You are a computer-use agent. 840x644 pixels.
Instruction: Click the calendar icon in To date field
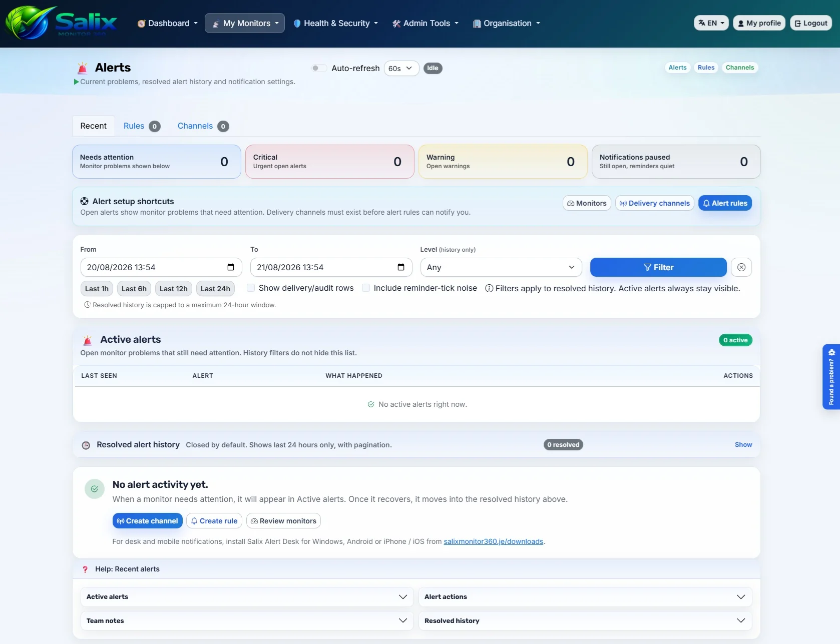pyautogui.click(x=401, y=267)
